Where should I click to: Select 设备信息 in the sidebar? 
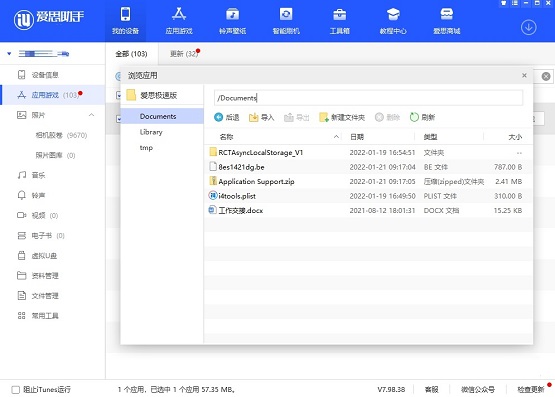(52, 75)
